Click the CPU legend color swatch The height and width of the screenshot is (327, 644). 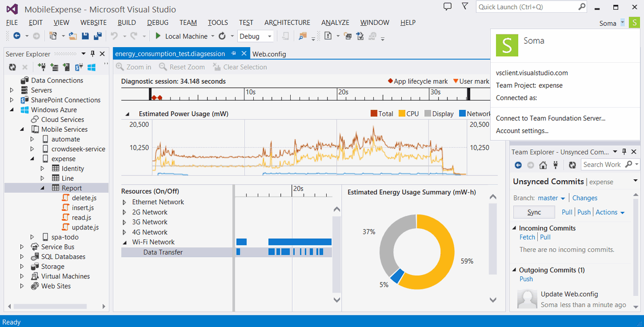tap(402, 114)
